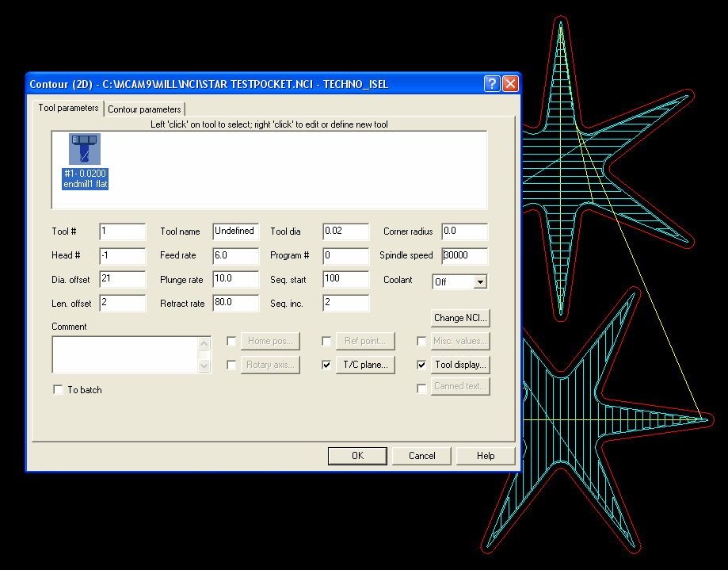Click the Cancel button
Screen dimensions: 728x570
(421, 456)
